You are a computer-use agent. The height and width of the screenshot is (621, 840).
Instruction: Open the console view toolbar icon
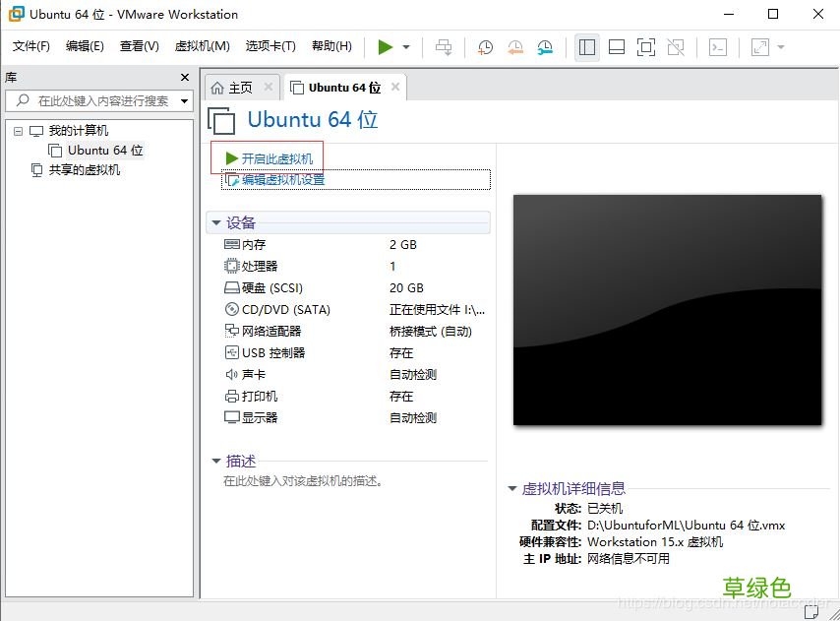[718, 47]
